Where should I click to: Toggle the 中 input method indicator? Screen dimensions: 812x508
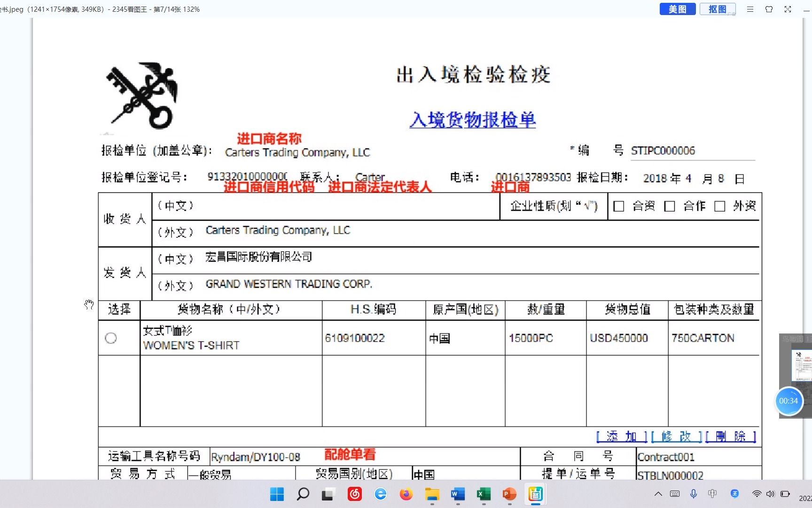pos(712,493)
